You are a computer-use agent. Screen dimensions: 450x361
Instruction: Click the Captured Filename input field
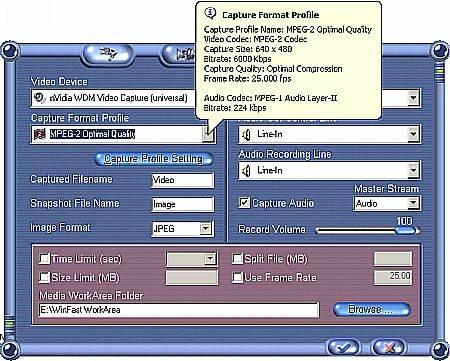(x=182, y=180)
